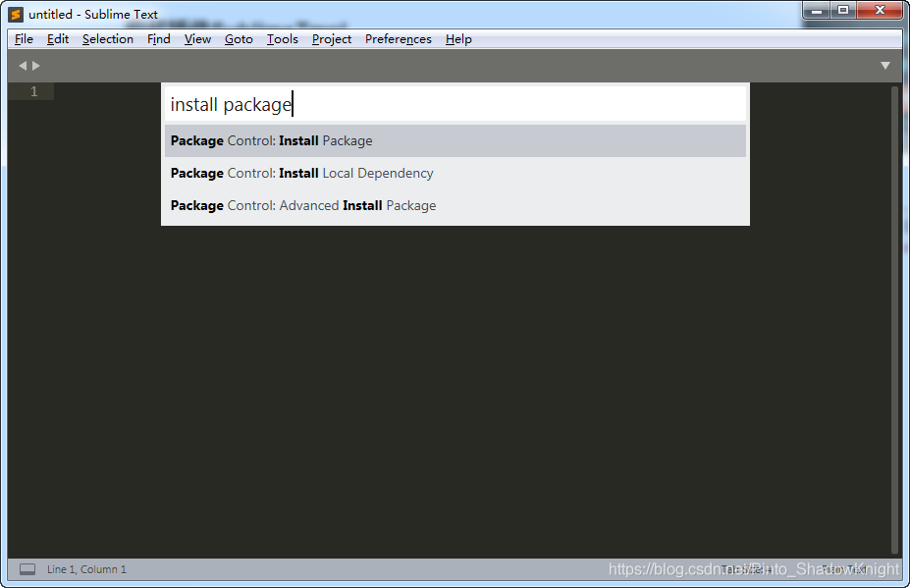The width and height of the screenshot is (910, 588).
Task: Click line number 1 in the gutter
Action: [33, 91]
